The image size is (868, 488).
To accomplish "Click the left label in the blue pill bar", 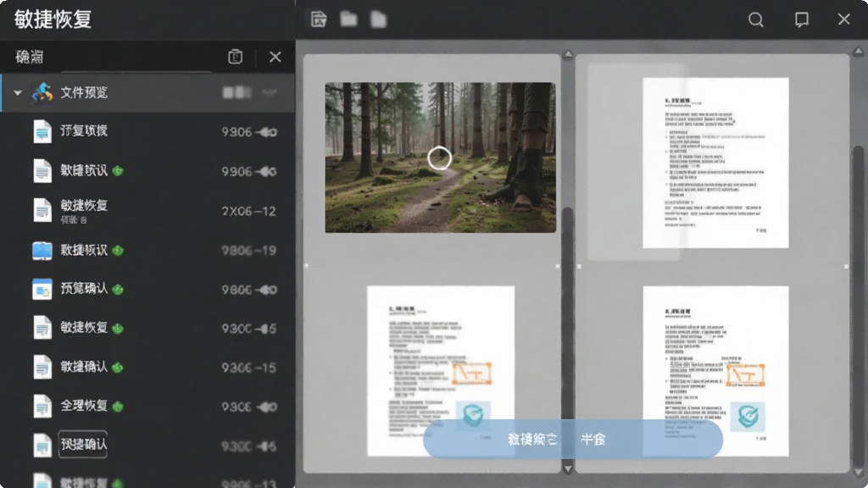I will pos(532,440).
